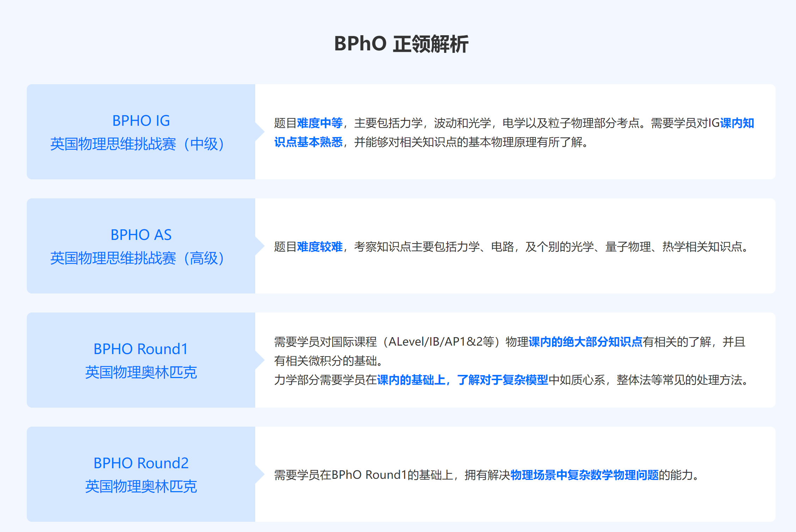Image resolution: width=796 pixels, height=532 pixels.
Task: Click the highlighted '识点基本熟悉' text
Action: tap(308, 142)
